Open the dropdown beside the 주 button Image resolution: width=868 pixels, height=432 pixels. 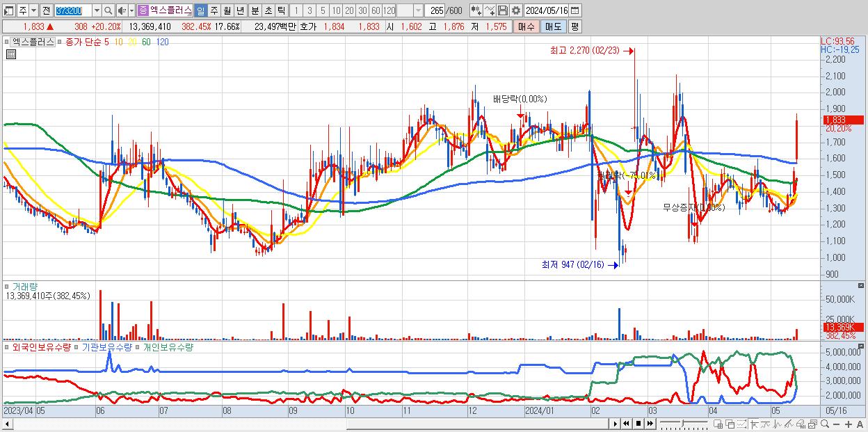coord(33,10)
